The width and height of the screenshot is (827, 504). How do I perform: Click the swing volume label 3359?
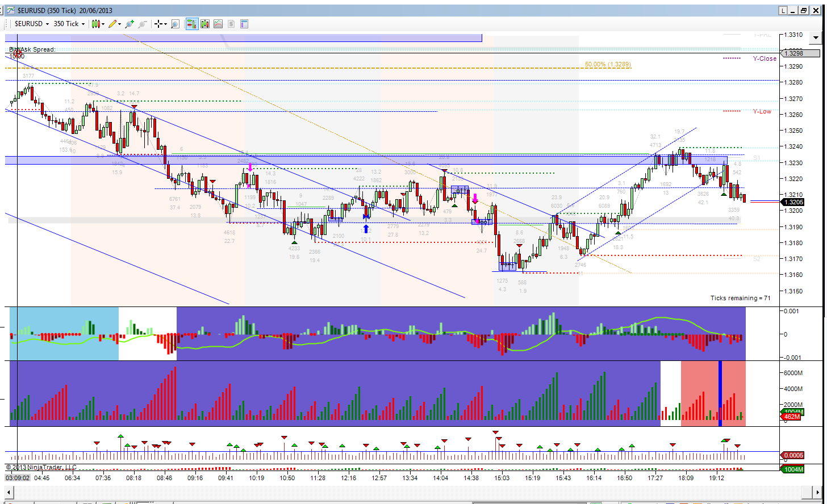pyautogui.click(x=734, y=210)
